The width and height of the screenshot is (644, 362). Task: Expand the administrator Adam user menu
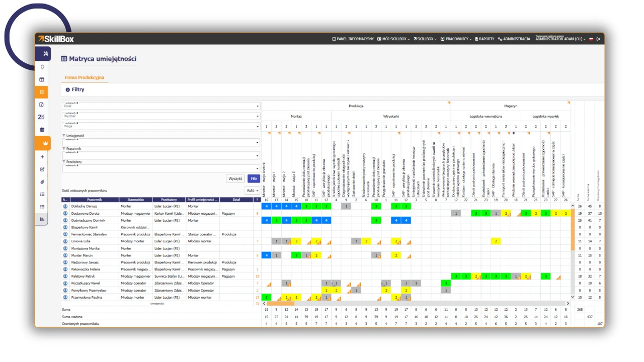(560, 39)
